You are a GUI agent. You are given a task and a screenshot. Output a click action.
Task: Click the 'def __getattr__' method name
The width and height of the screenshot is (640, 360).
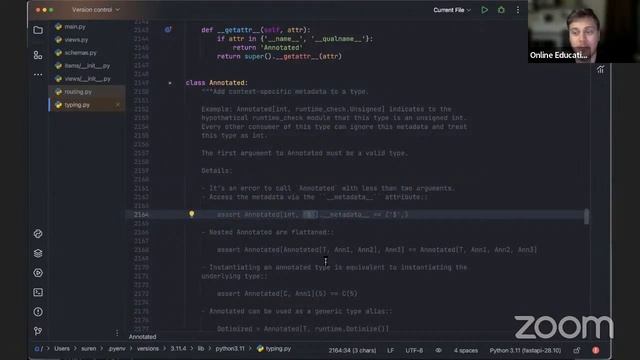pos(238,30)
